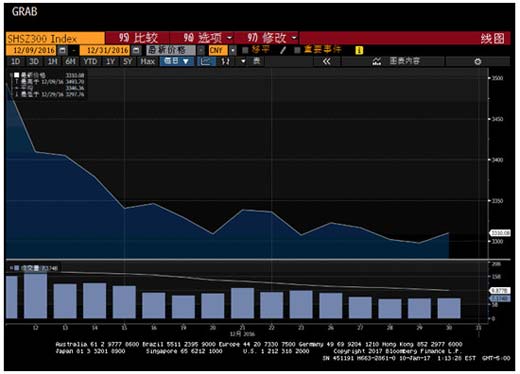Image resolution: width=520 pixels, height=374 pixels.
Task: Open chart settings gear icon
Action: coord(478,61)
